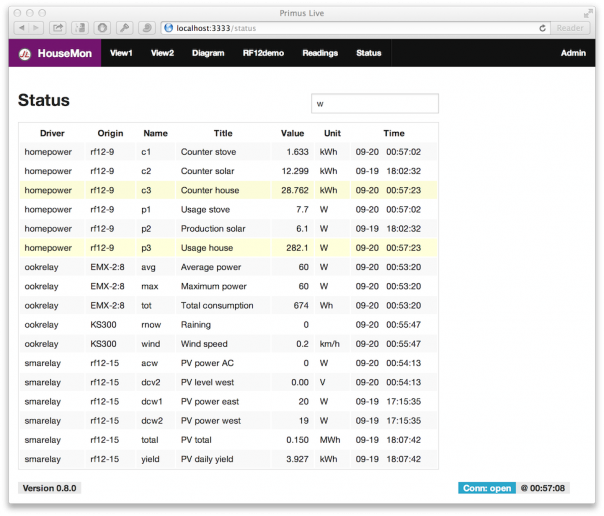The width and height of the screenshot is (604, 516).
Task: Switch to the Readings tab
Action: (320, 53)
